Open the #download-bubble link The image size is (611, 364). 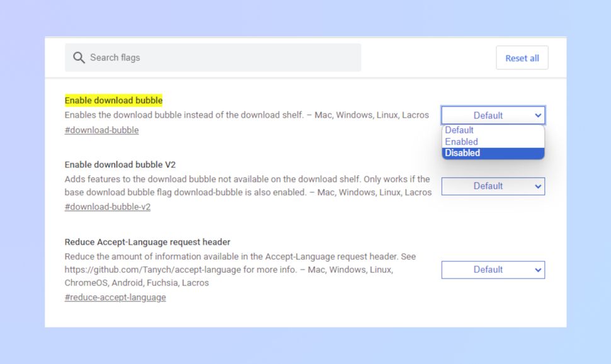pyautogui.click(x=101, y=130)
